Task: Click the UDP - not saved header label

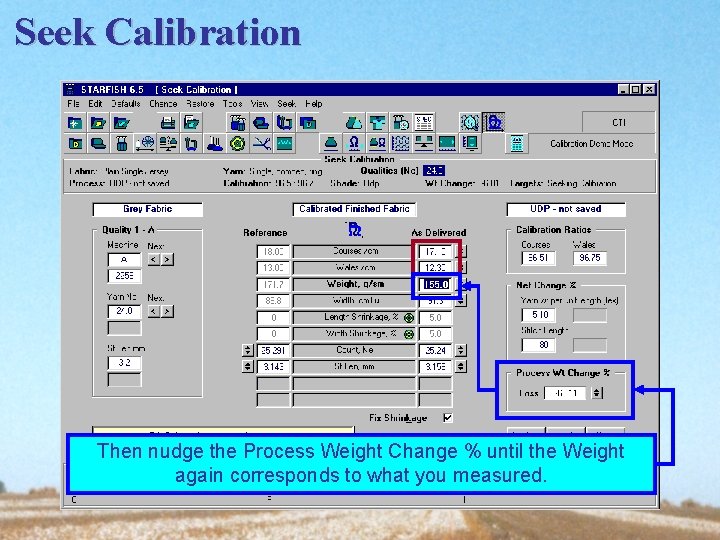Action: (x=566, y=209)
